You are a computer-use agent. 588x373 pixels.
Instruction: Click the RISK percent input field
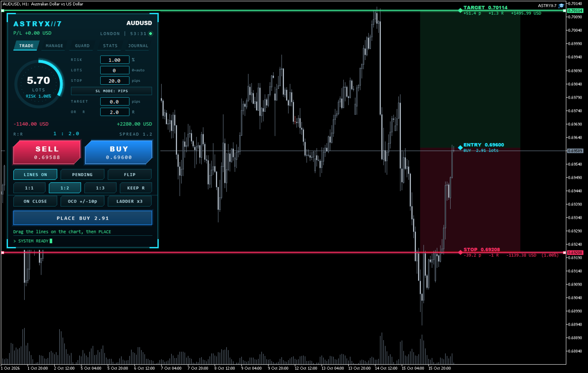coord(114,60)
